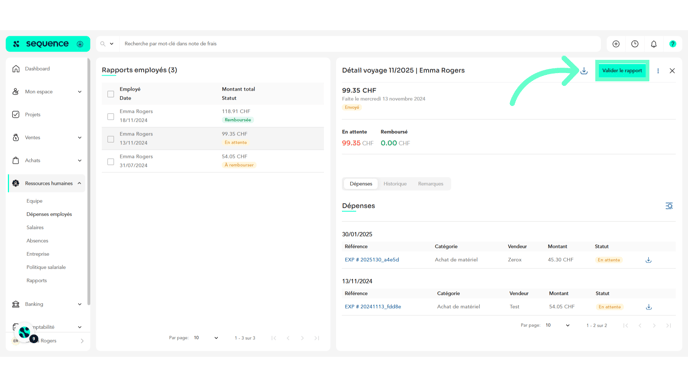Open the search filter dropdown arrow
The height and width of the screenshot is (387, 688).
pos(111,44)
